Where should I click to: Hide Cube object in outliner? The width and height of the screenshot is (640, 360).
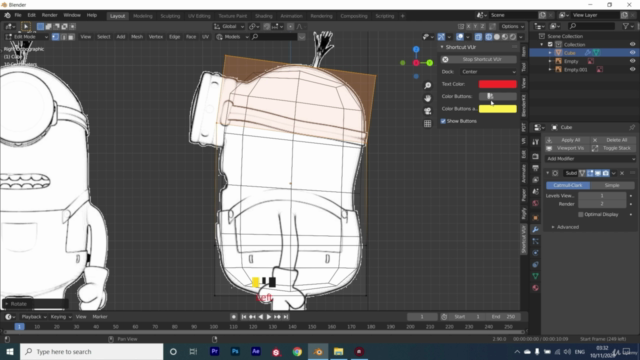[632, 53]
